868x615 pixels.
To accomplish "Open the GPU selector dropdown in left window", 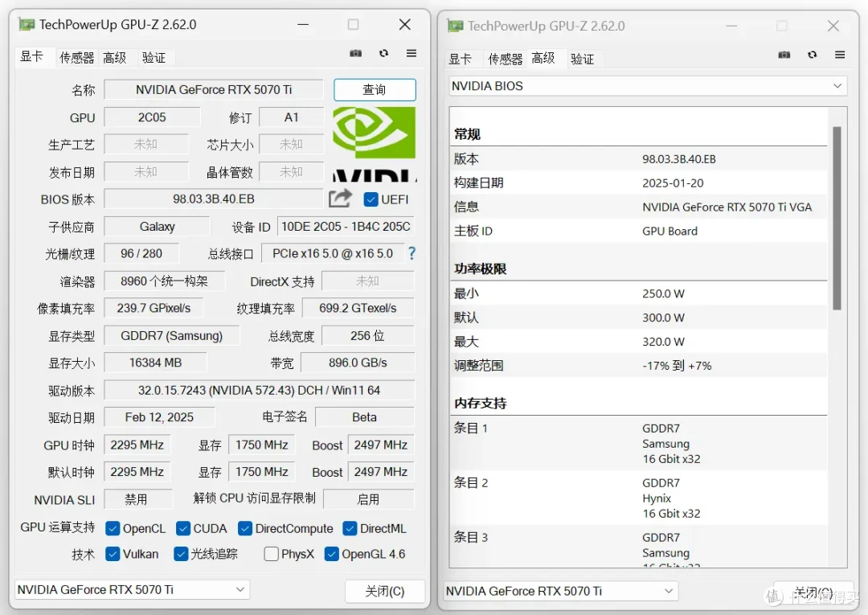I will click(132, 589).
